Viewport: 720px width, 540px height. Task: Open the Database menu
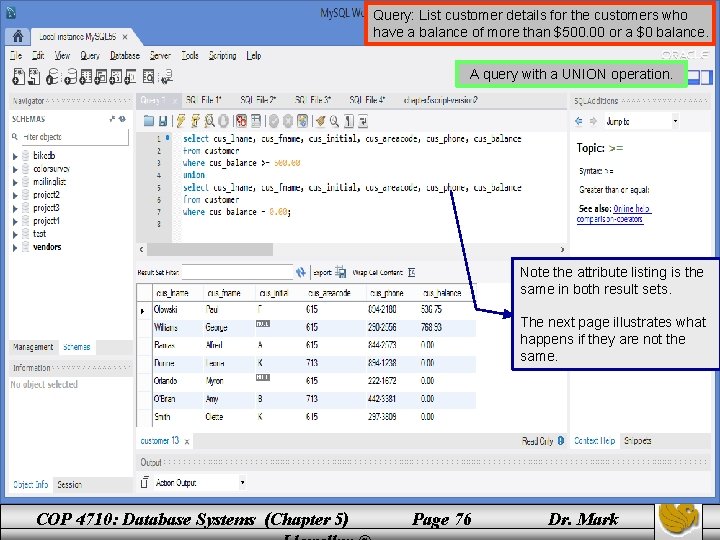click(124, 56)
